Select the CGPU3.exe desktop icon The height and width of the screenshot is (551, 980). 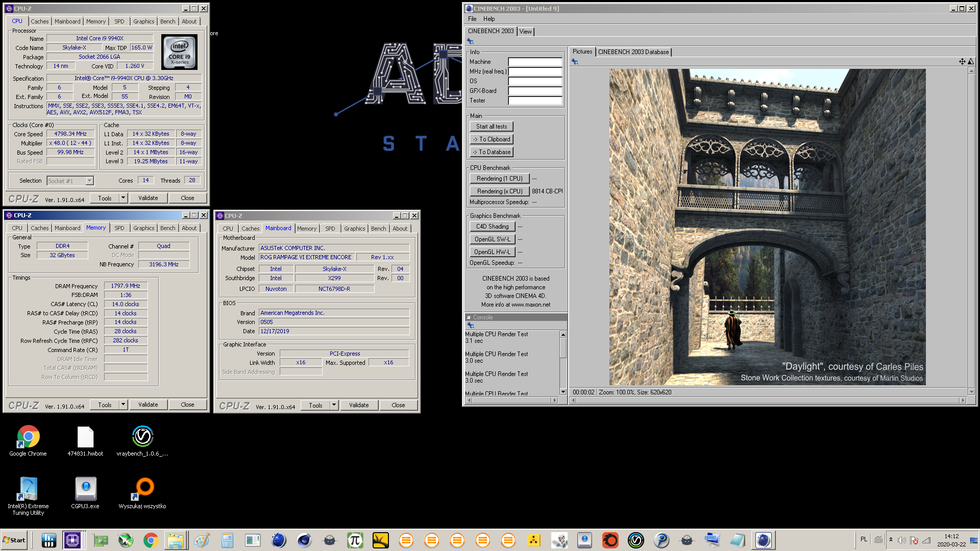(x=85, y=493)
